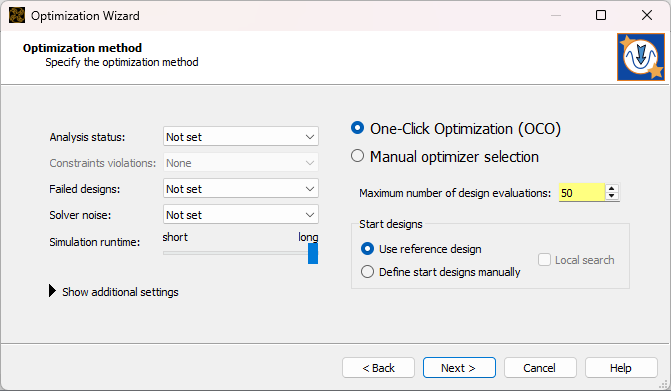This screenshot has width=671, height=391.
Task: Close the Optimization Wizard window
Action: point(647,15)
